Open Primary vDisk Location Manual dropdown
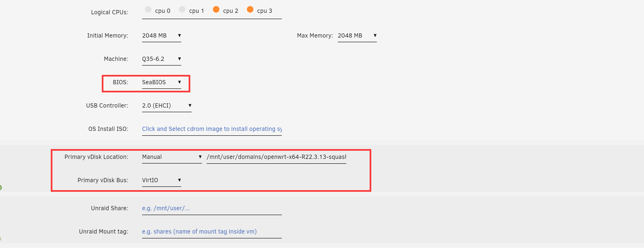The width and height of the screenshot is (644, 248). 172,157
